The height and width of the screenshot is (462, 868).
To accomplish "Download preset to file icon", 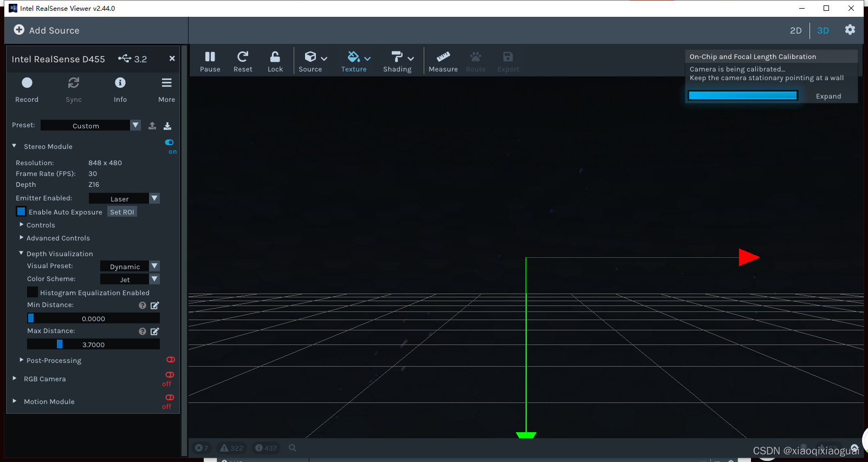I will [167, 126].
